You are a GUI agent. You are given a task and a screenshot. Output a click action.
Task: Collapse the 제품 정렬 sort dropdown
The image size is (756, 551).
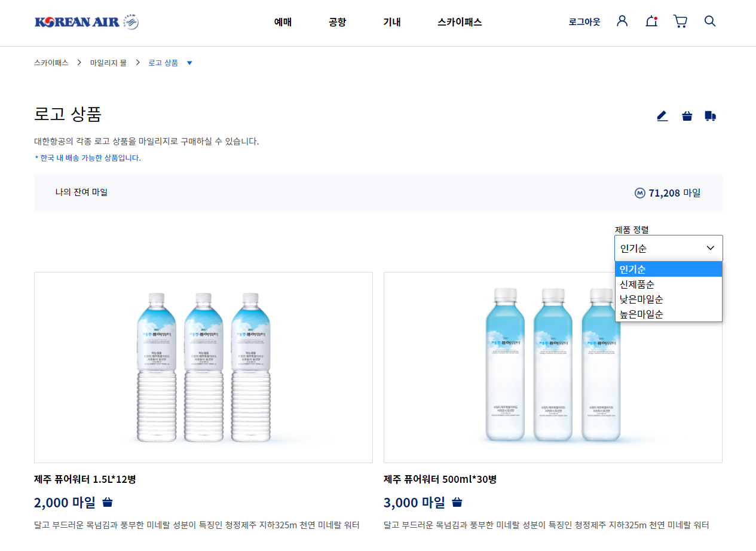(669, 248)
